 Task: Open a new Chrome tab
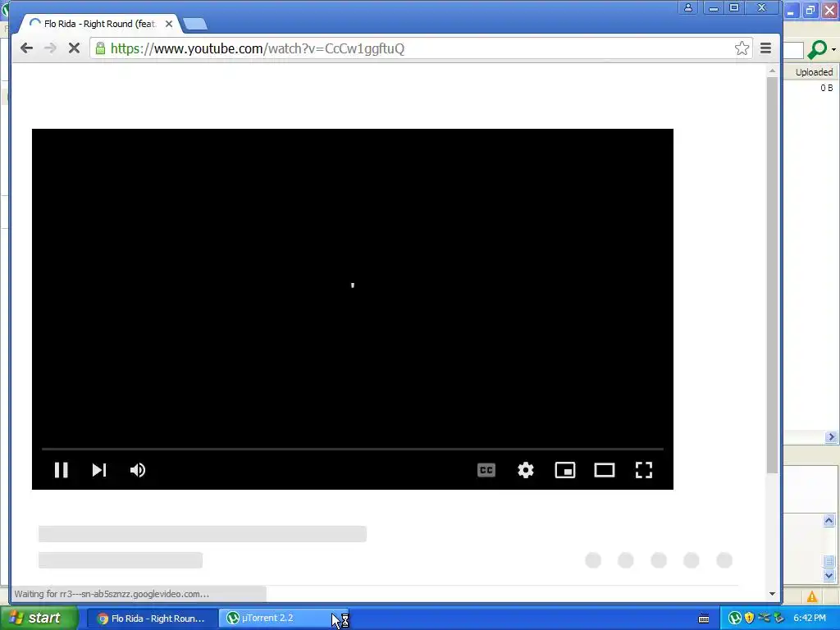[x=194, y=24]
